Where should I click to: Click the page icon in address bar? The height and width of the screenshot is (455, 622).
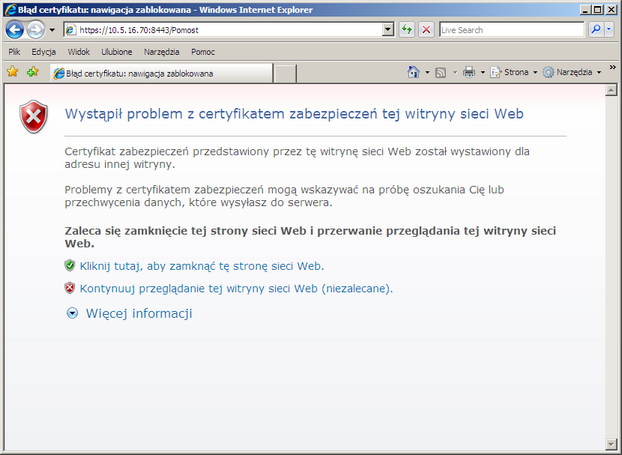(71, 30)
